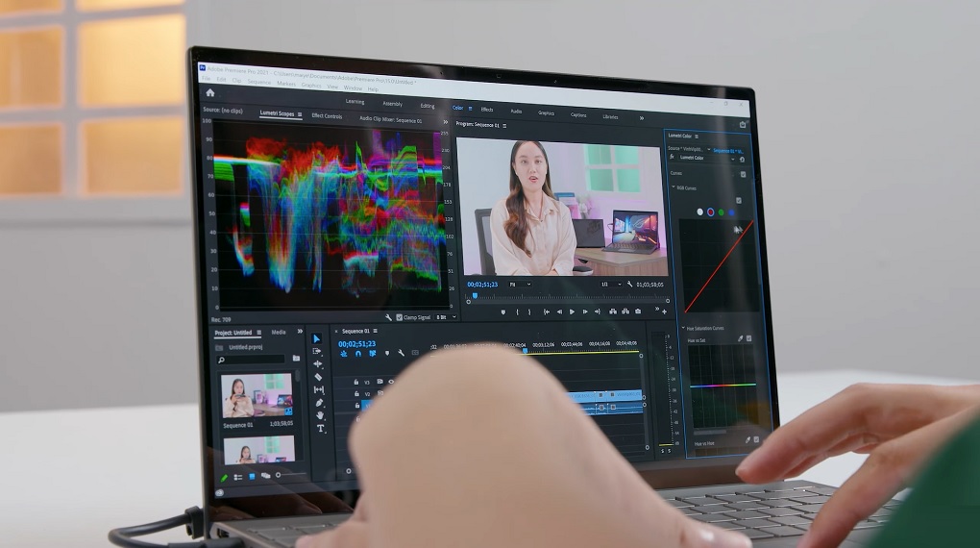Viewport: 980px width, 548px height.
Task: Select the Hand tool
Action: [320, 415]
